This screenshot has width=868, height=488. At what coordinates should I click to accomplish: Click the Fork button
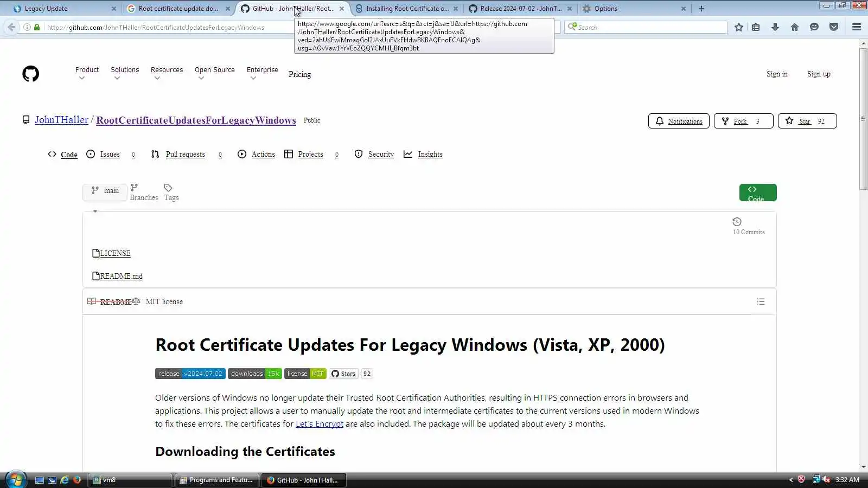743,121
